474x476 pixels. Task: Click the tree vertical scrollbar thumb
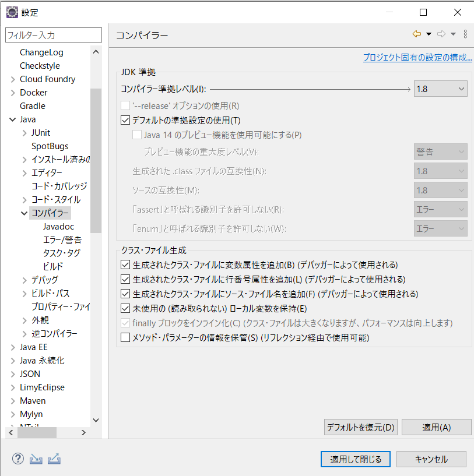96,161
